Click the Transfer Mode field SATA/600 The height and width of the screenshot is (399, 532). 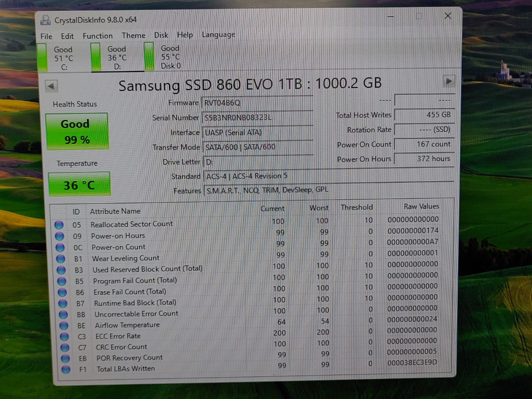258,147
